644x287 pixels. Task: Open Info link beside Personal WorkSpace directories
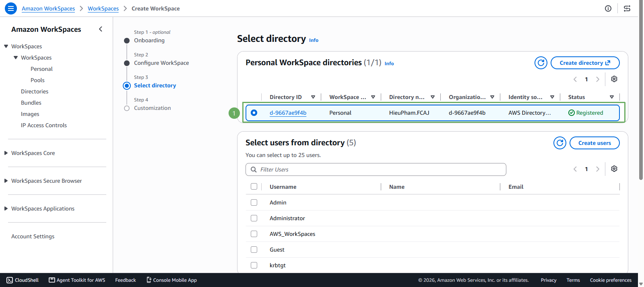coord(389,64)
